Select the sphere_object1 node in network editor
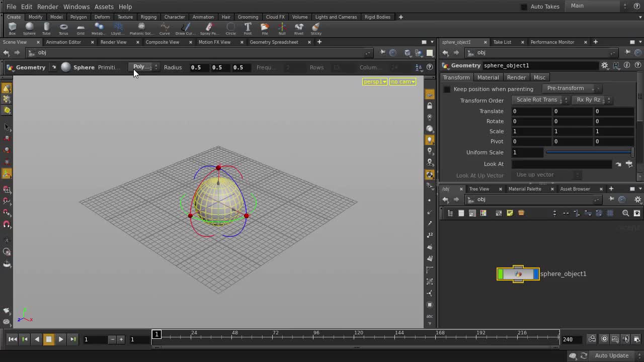This screenshot has height=362, width=644. 518,274
